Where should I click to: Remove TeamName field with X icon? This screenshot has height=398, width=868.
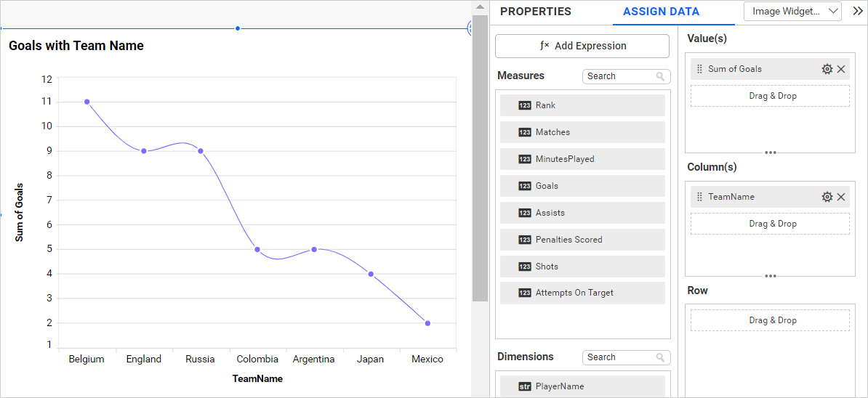[x=841, y=197]
